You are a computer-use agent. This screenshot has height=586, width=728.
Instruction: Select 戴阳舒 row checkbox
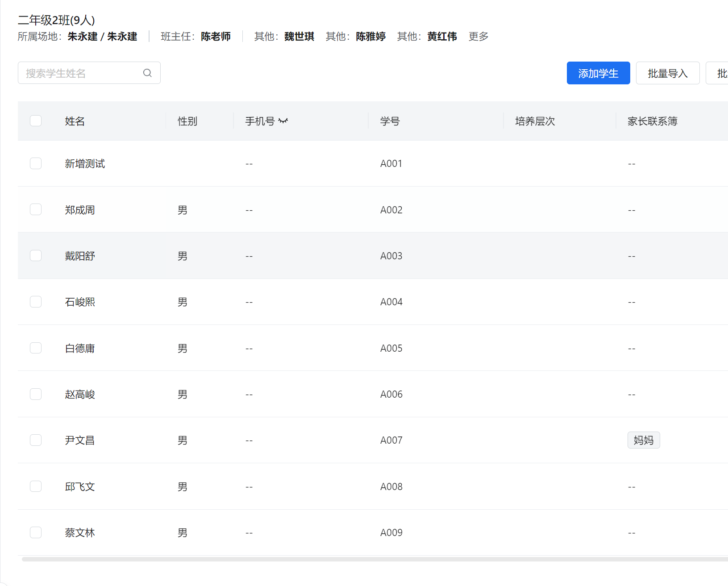coord(36,255)
